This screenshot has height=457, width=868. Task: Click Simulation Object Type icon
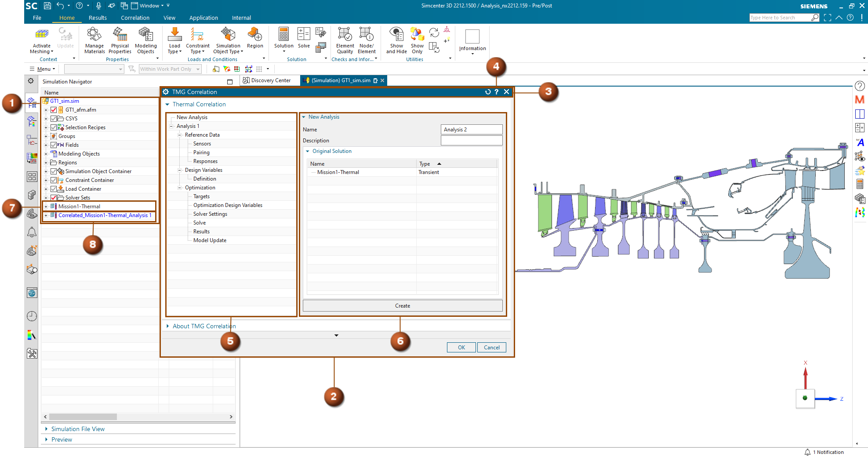click(228, 35)
